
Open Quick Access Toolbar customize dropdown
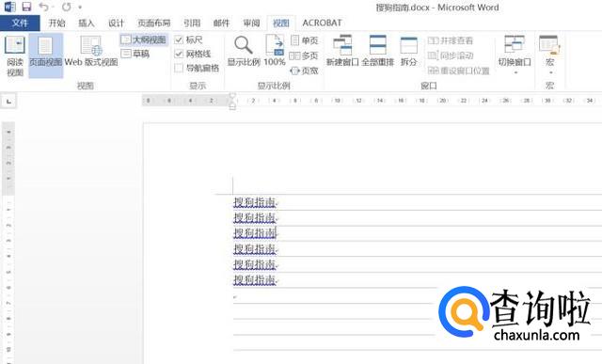pyautogui.click(x=80, y=7)
